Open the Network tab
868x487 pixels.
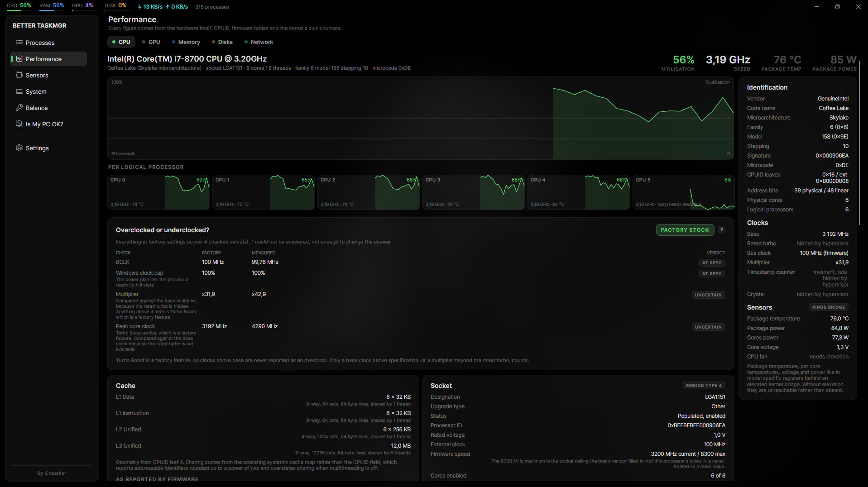pyautogui.click(x=259, y=42)
